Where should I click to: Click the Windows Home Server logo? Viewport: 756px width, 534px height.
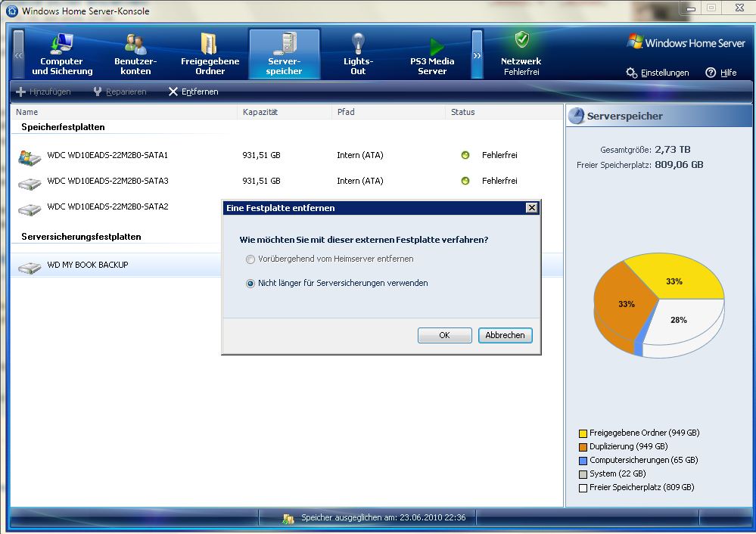(x=686, y=42)
